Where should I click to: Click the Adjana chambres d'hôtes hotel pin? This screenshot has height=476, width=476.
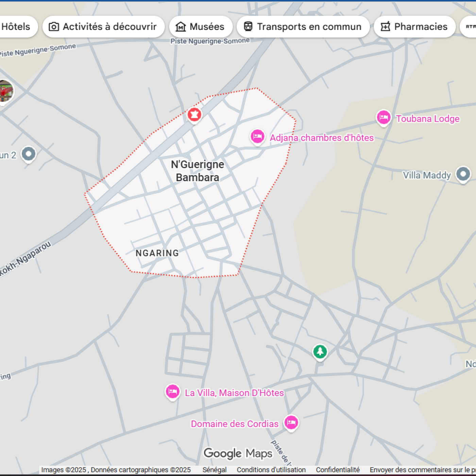pos(257,137)
